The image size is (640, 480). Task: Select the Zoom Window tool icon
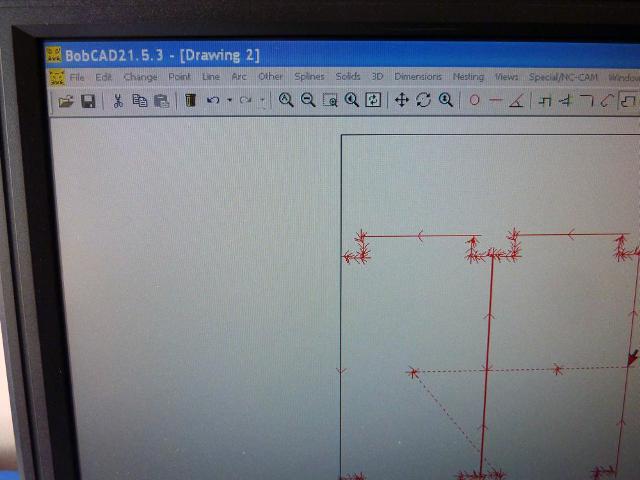pyautogui.click(x=330, y=100)
